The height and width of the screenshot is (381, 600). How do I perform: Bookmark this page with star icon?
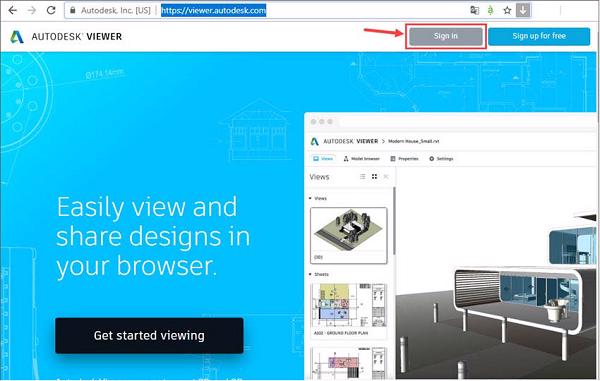[x=507, y=10]
